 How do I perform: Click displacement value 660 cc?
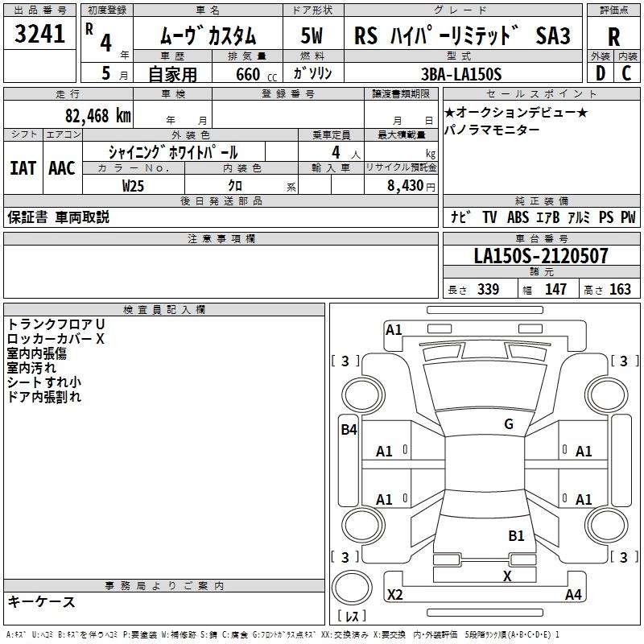click(256, 74)
